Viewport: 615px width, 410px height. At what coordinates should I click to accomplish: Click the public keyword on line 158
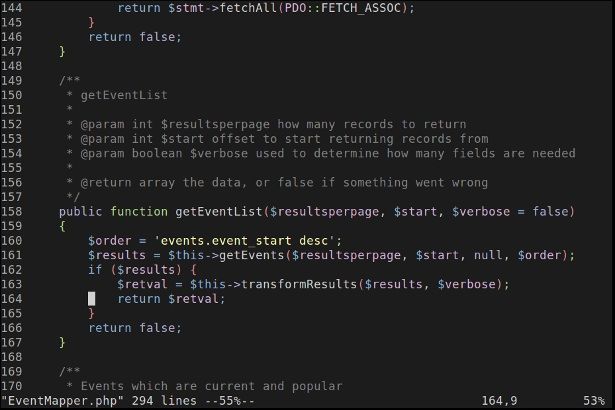(81, 211)
